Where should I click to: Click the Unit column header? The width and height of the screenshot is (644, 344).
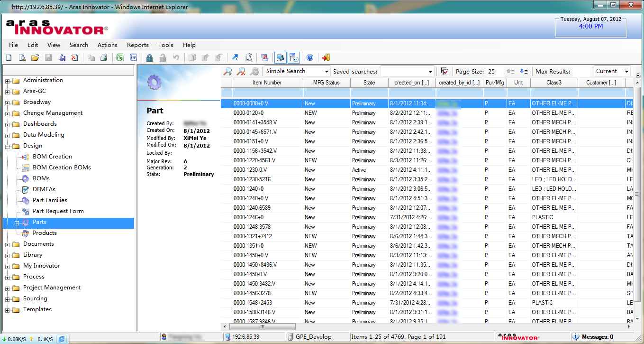point(518,83)
